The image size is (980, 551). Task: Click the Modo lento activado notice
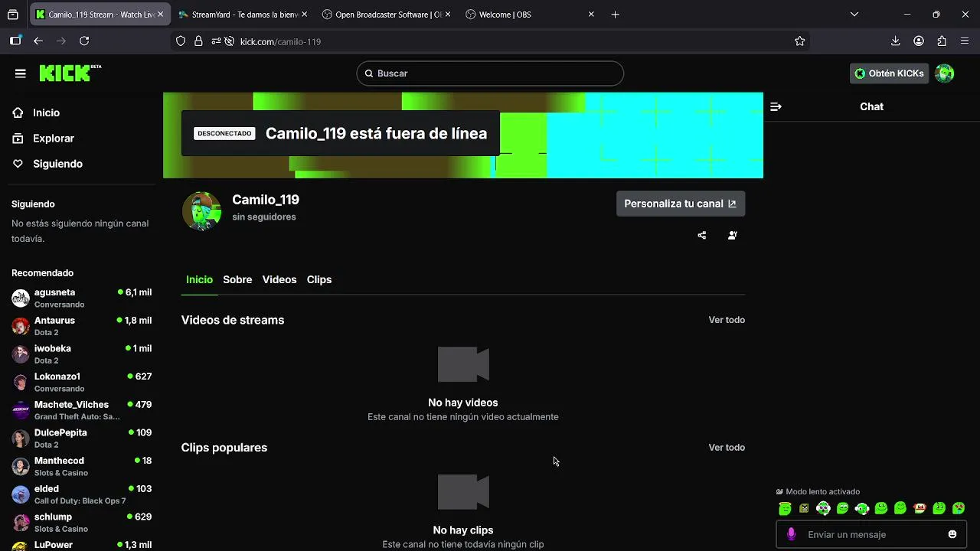click(818, 492)
